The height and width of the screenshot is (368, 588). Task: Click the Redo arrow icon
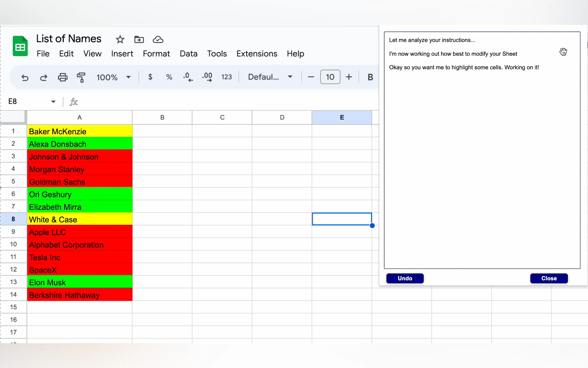[44, 78]
